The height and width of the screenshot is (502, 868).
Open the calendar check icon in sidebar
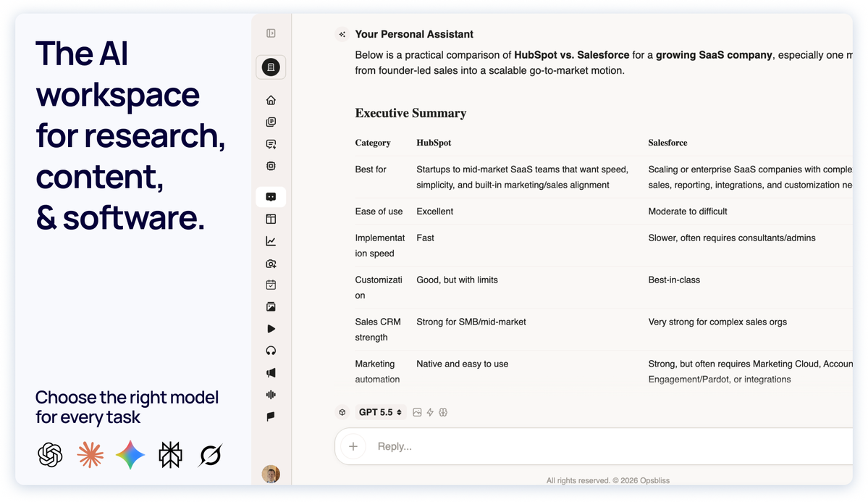pyautogui.click(x=271, y=285)
